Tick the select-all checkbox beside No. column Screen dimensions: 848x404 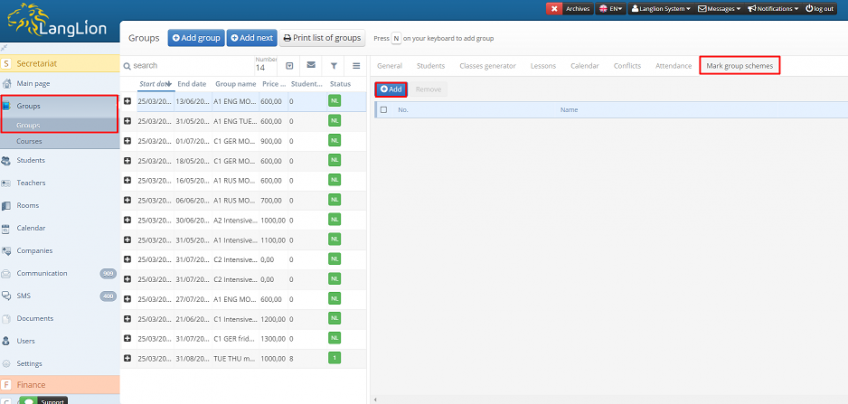384,109
